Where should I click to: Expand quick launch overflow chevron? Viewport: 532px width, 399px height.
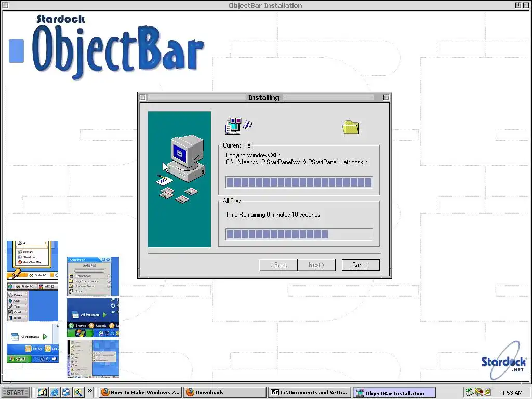click(89, 391)
